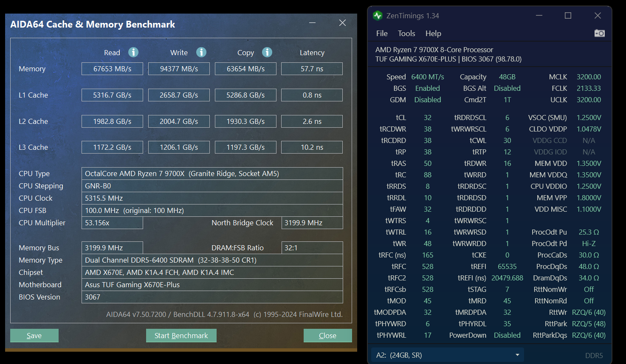This screenshot has height=364, width=626.
Task: Click the L1 Cache Copy 5286.8 GB/s field
Action: pyautogui.click(x=245, y=95)
